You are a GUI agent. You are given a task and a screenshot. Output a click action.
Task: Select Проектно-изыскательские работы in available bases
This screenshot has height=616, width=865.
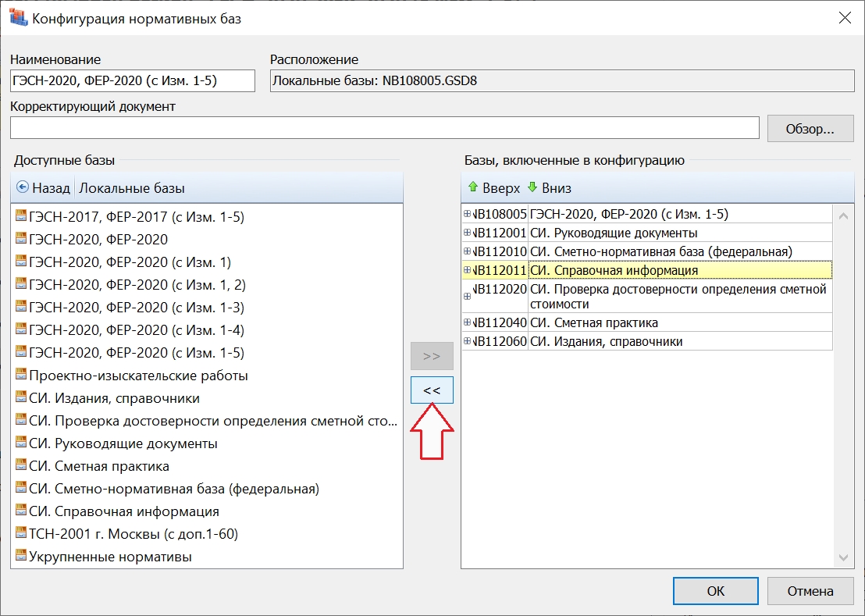138,376
